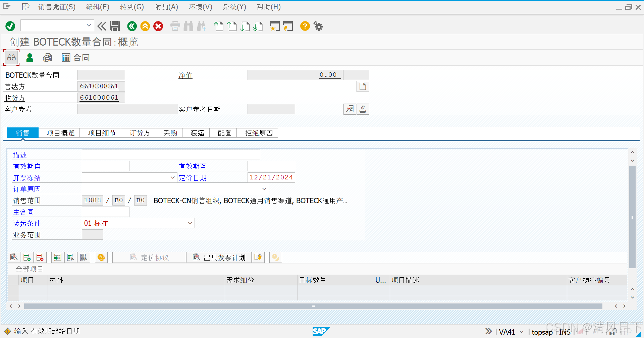Click the 出具发票计划 button
The width and height of the screenshot is (644, 338).
(220, 258)
